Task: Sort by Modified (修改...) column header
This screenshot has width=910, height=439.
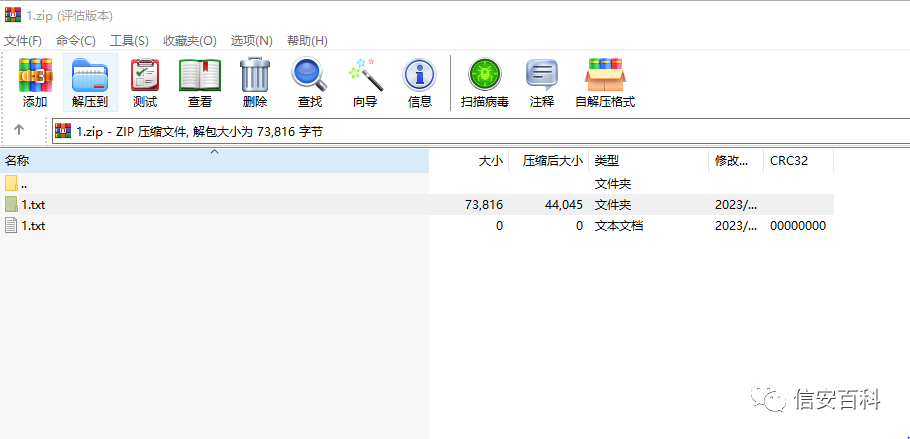Action: click(x=736, y=161)
